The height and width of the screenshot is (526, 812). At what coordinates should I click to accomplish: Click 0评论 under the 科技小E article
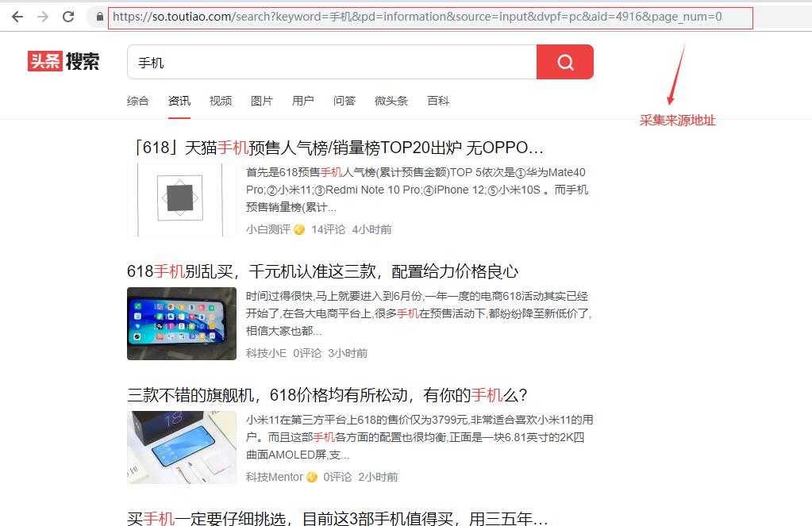pyautogui.click(x=307, y=353)
